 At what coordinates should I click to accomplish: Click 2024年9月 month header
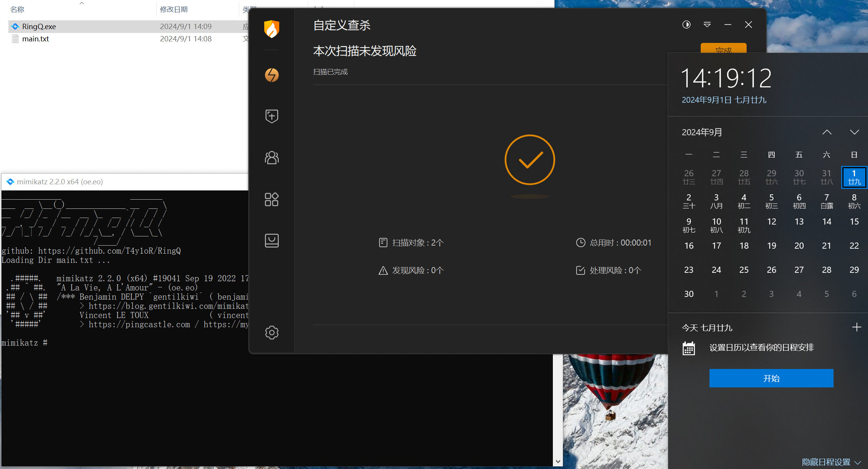point(702,132)
